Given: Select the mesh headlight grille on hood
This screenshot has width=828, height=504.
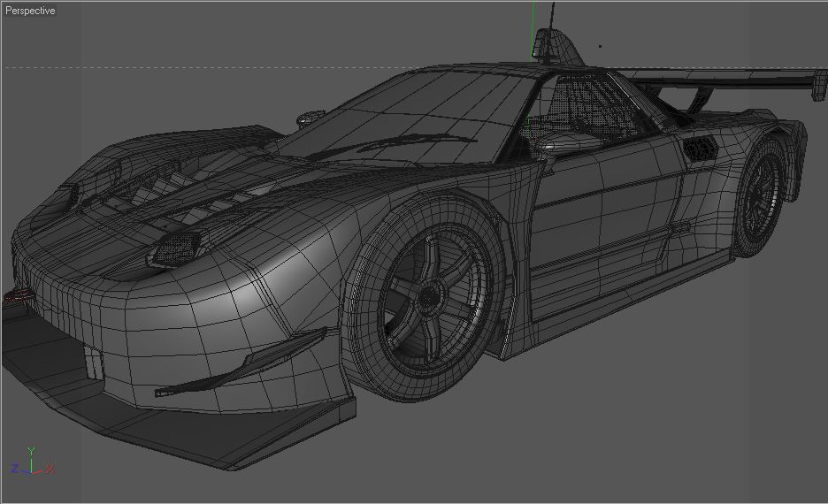Looking at the screenshot, I should point(173,249).
